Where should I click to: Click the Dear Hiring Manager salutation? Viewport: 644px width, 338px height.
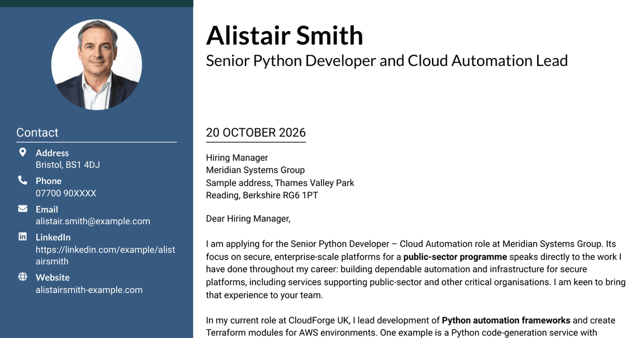point(248,218)
